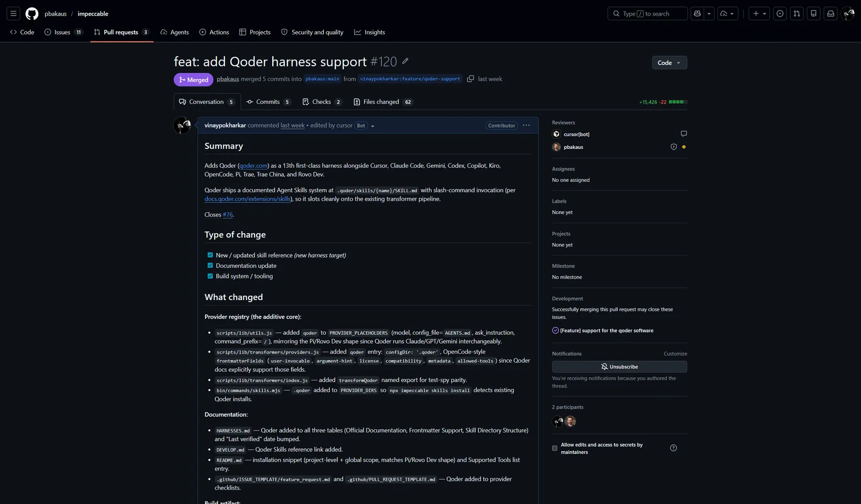Click Customize notifications link
The height and width of the screenshot is (504, 861).
675,353
